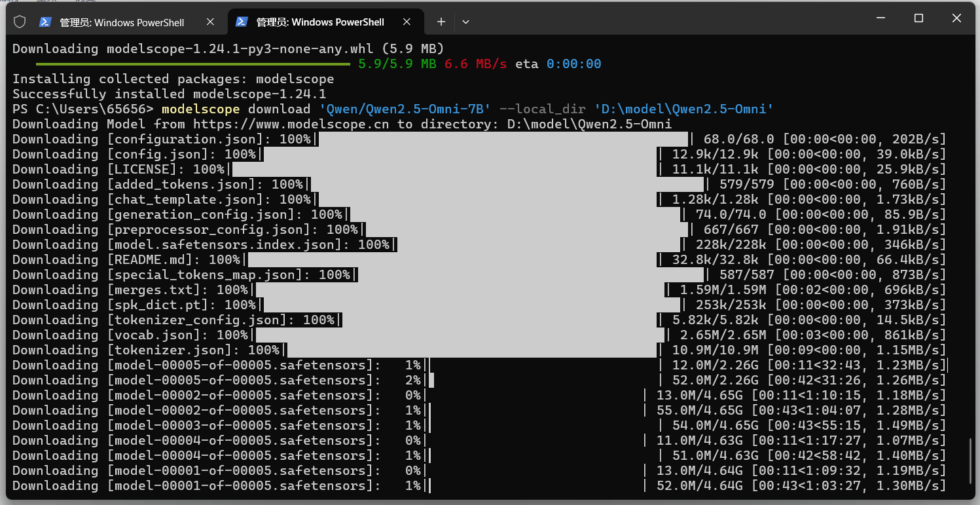This screenshot has height=505, width=980.
Task: Click model-00005 line showing 12.0M/2.26G
Action: 479,365
